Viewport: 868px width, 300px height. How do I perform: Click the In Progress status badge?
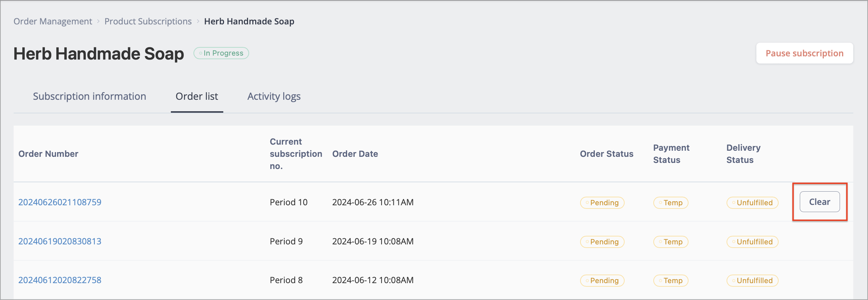click(x=221, y=53)
